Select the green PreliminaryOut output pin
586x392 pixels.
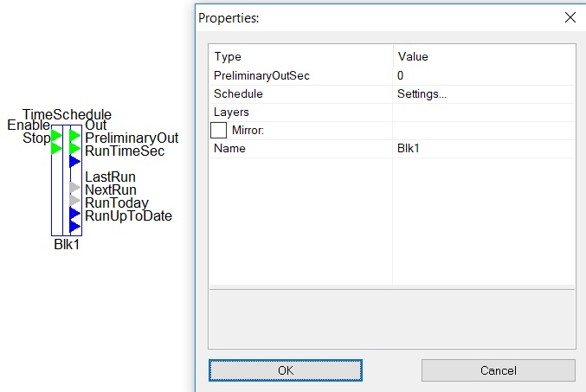pyautogui.click(x=74, y=148)
